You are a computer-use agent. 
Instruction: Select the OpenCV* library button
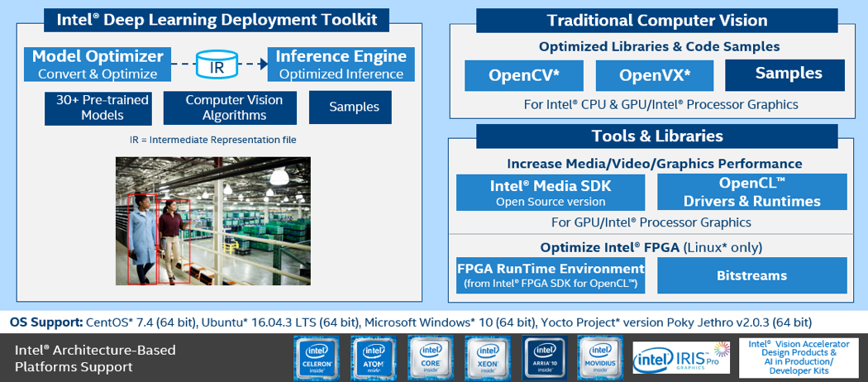click(x=524, y=76)
